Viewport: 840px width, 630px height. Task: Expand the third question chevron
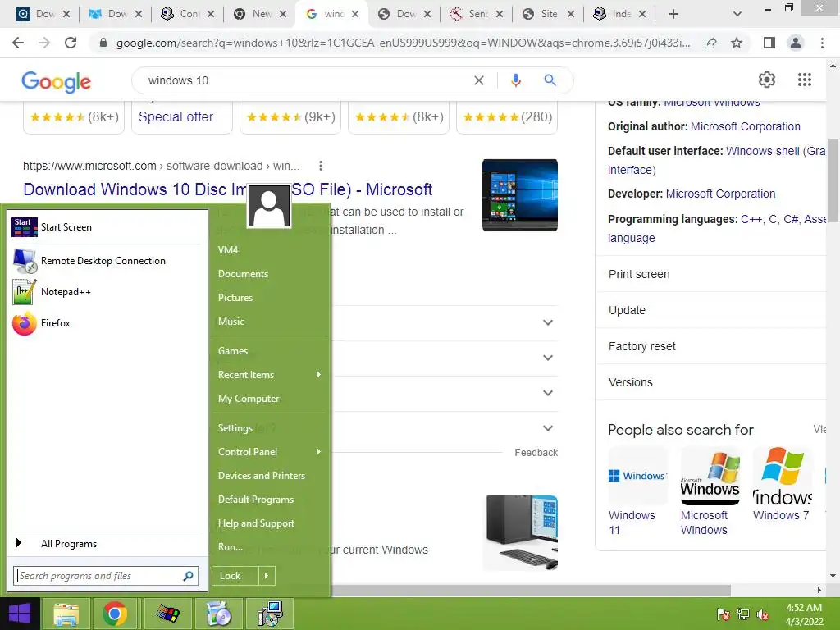[547, 393]
